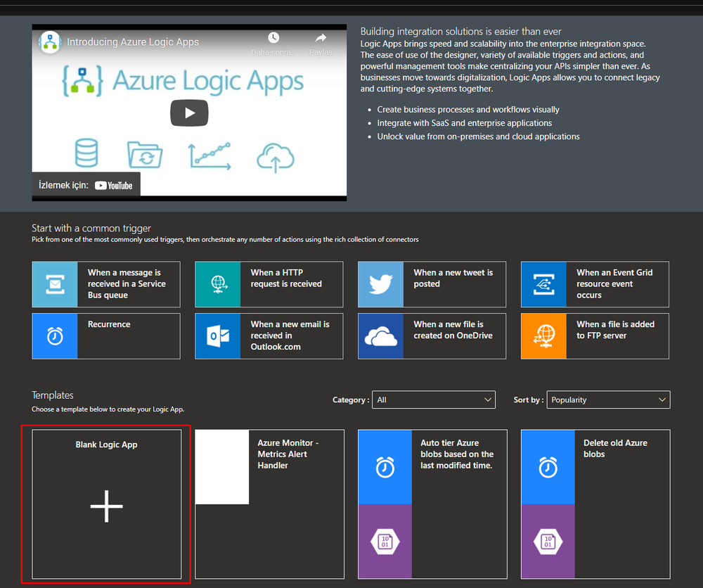The width and height of the screenshot is (703, 588).
Task: Select the OneDrive cloud icon
Action: coord(380,336)
